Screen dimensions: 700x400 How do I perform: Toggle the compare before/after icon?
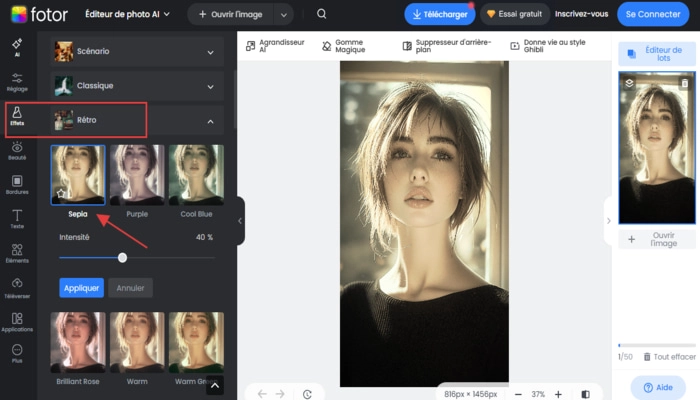coord(585,394)
